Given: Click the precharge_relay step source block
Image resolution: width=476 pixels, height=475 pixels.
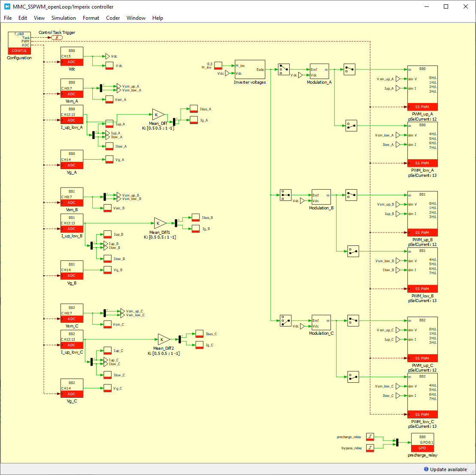Looking at the screenshot, I should point(370,437).
